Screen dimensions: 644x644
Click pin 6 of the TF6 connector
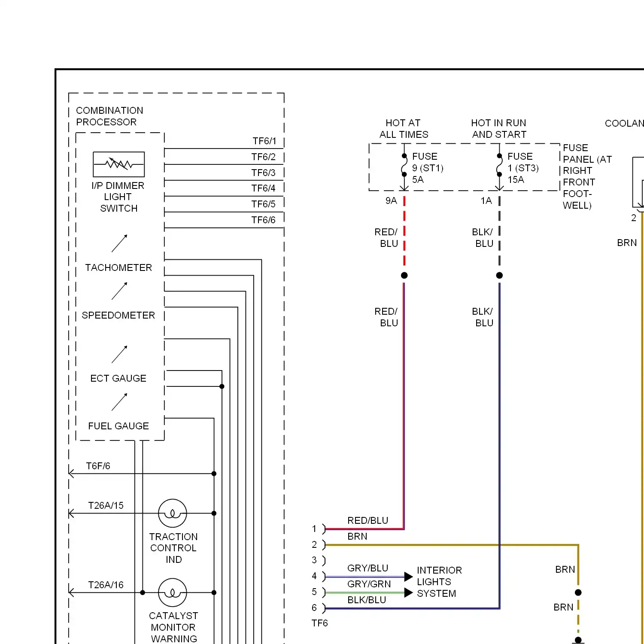tap(314, 608)
